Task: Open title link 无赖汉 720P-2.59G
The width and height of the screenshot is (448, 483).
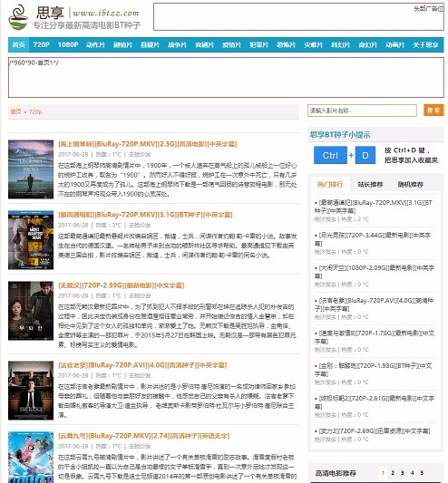Action: point(121,285)
